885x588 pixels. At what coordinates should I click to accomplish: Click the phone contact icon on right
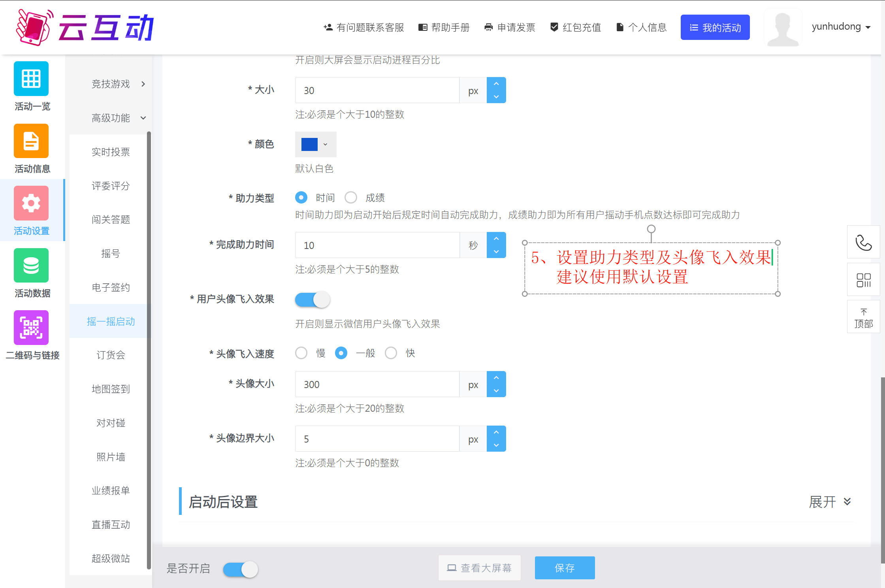click(x=863, y=242)
